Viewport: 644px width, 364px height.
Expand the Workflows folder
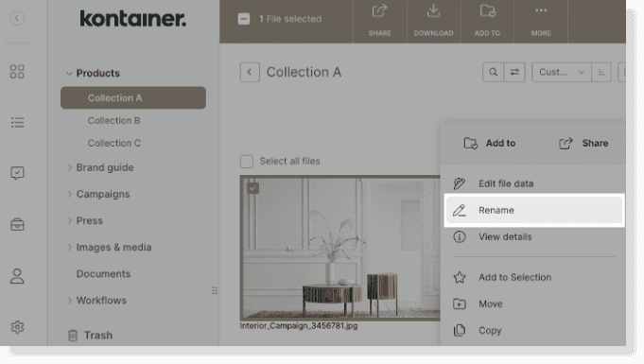[69, 301]
